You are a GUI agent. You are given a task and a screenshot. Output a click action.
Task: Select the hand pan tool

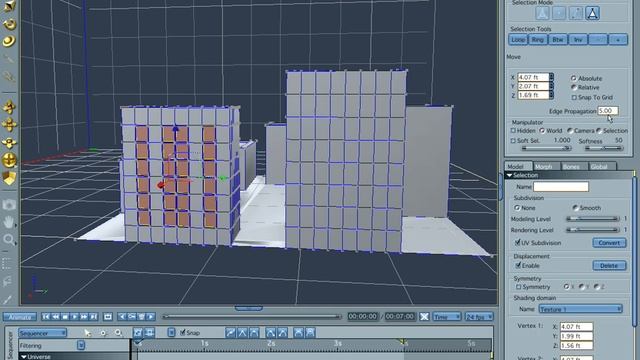(9, 222)
